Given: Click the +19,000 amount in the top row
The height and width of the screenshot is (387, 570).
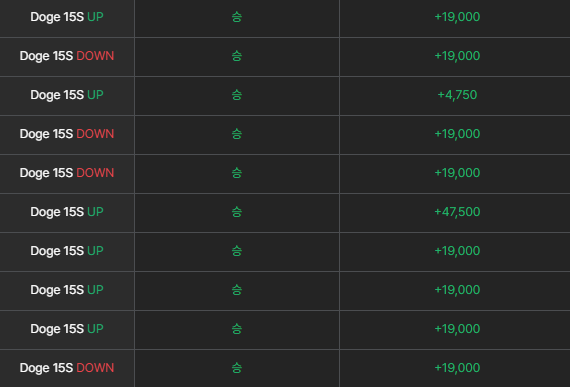Looking at the screenshot, I should point(457,17).
